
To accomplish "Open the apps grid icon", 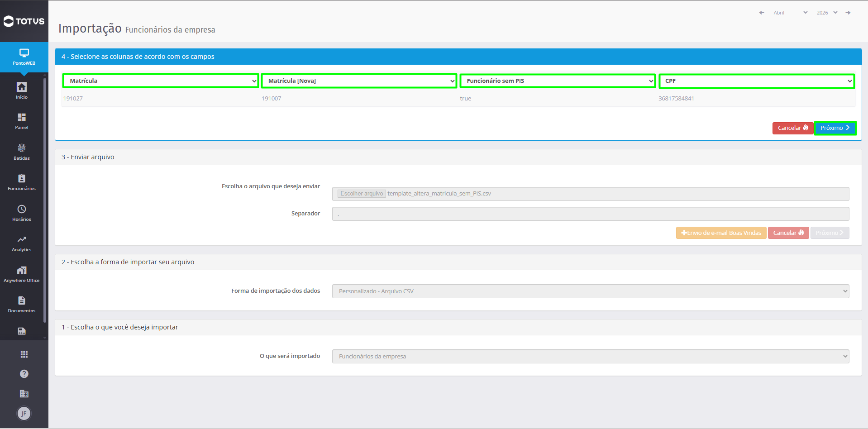I will [x=24, y=354].
